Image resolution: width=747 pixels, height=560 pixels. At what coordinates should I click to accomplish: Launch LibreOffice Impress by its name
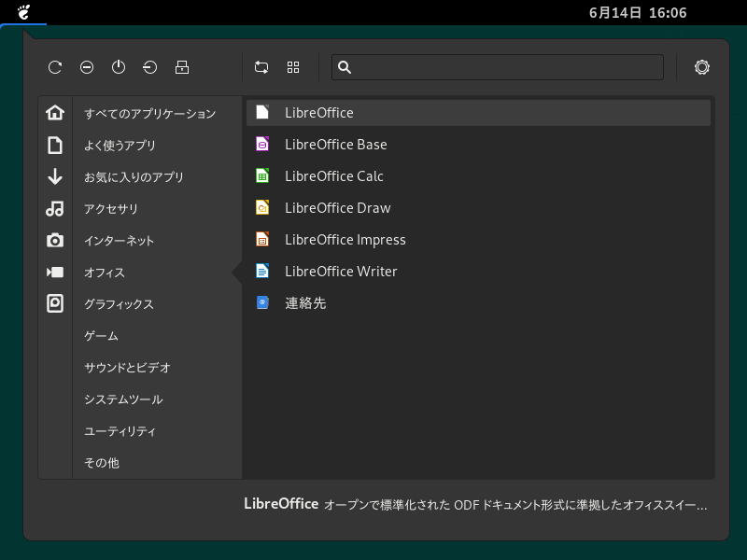coord(345,240)
